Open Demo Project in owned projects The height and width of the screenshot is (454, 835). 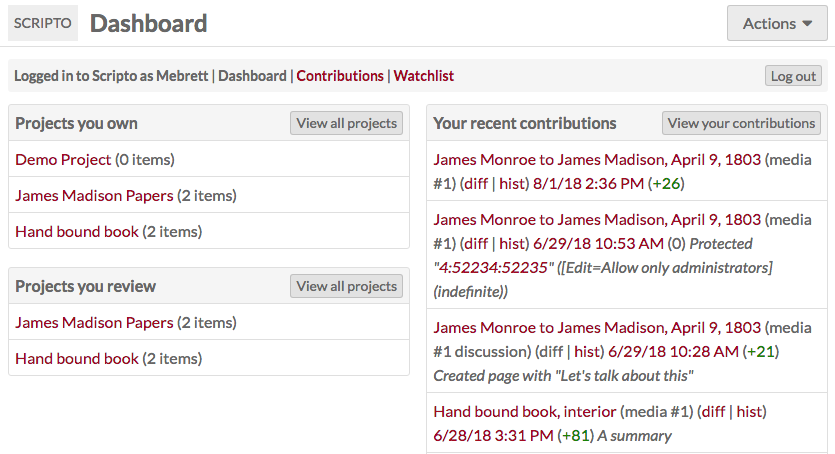(x=63, y=160)
